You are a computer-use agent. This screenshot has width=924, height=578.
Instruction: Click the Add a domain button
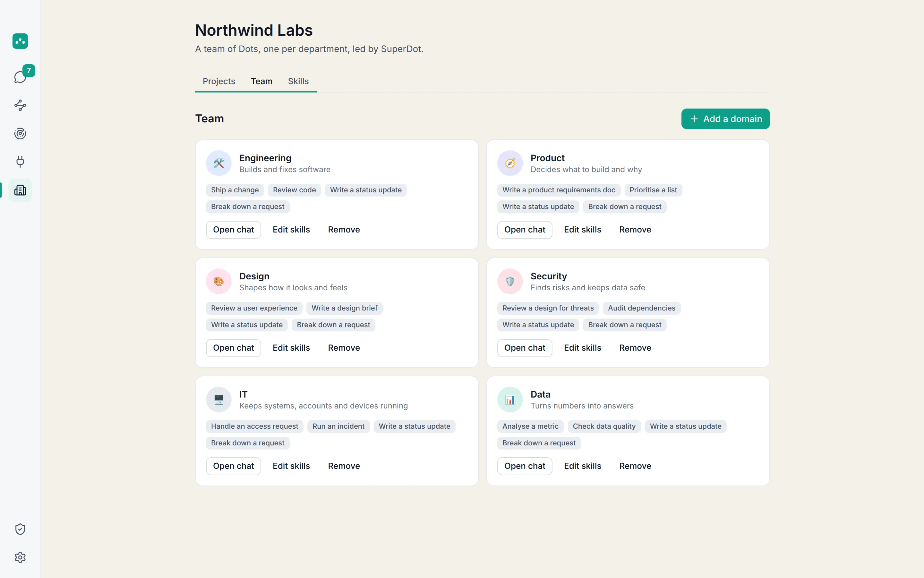[x=725, y=119]
